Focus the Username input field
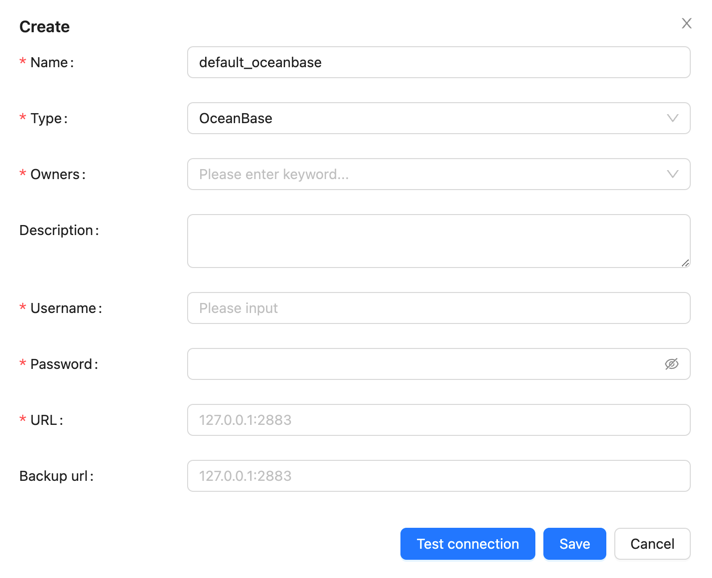This screenshot has height=578, width=712. (438, 308)
